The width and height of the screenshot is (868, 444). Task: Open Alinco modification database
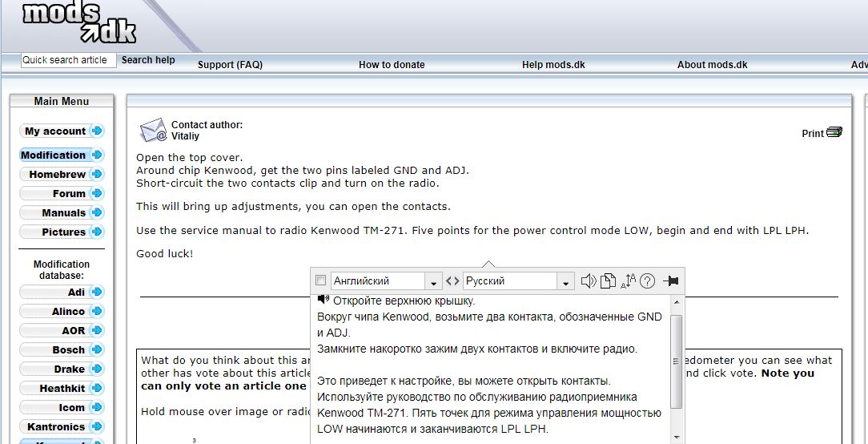click(62, 311)
